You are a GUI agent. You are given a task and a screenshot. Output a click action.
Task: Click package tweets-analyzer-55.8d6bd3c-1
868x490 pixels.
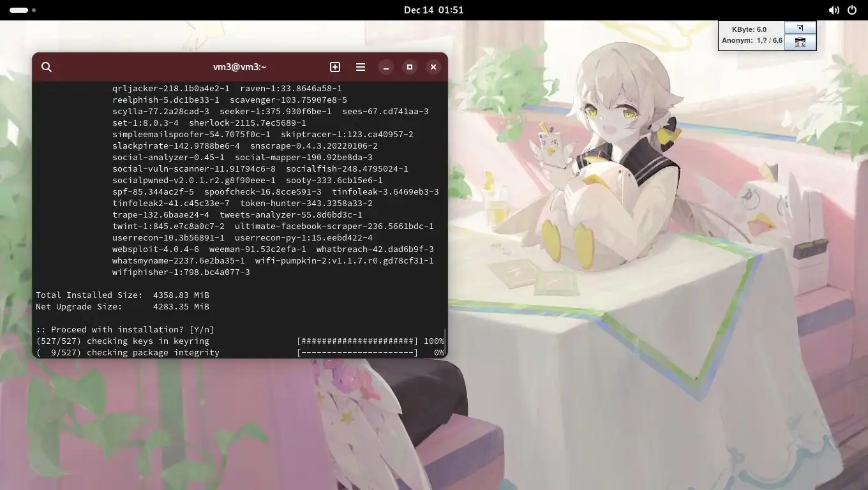click(291, 215)
